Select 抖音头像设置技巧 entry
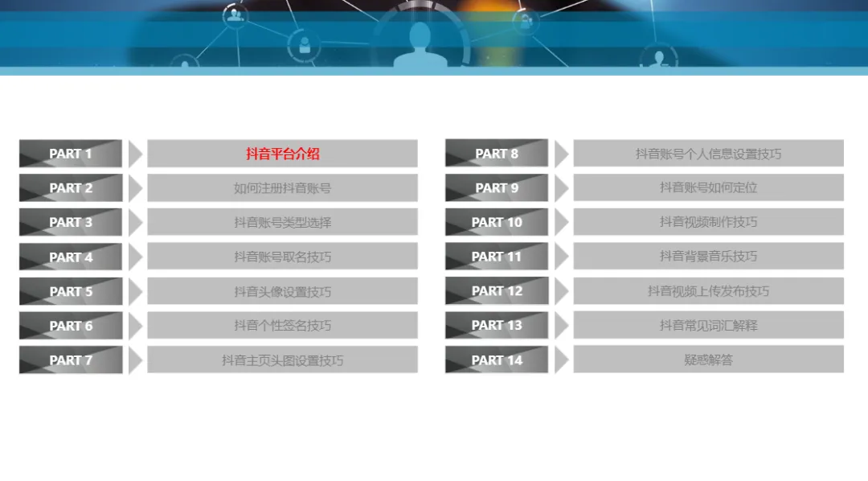 coord(282,291)
